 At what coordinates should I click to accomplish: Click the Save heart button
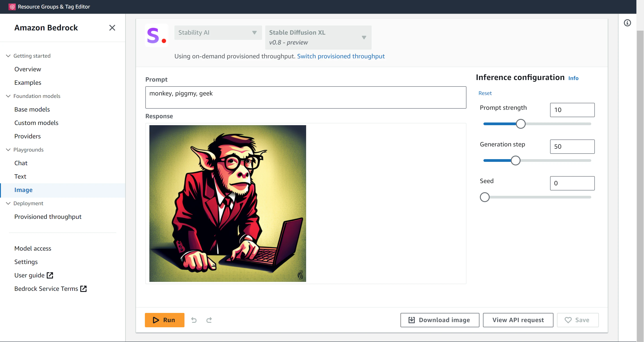click(578, 320)
